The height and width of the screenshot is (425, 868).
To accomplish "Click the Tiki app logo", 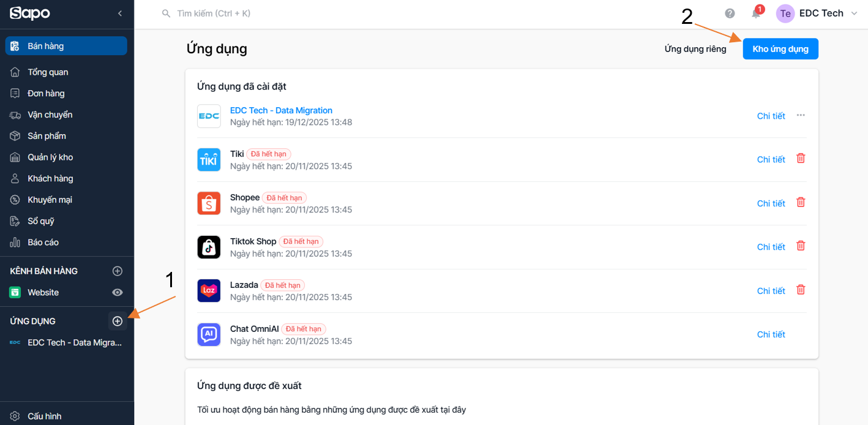I will point(209,160).
